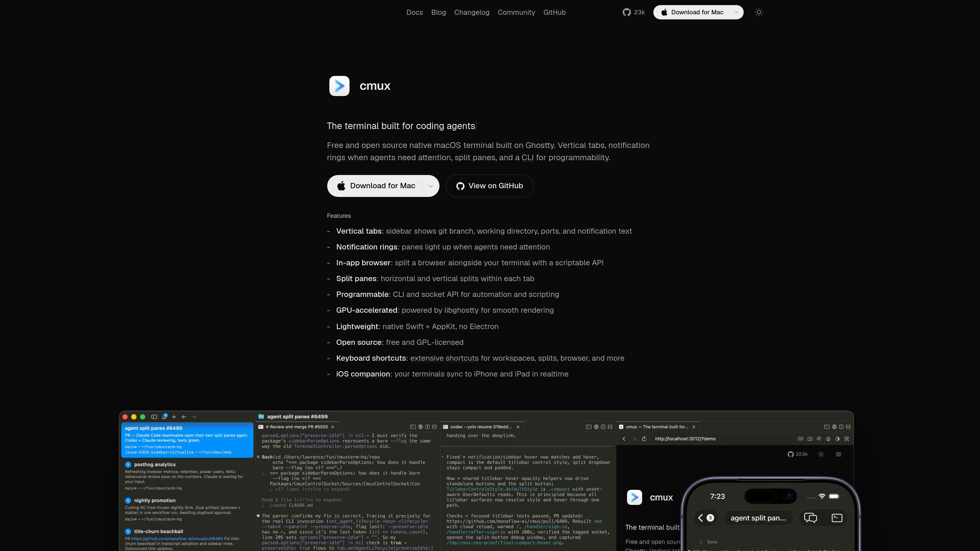Toggle the sun theme icon inside the in-app browser
Screen dimensions: 980x551
point(821,454)
